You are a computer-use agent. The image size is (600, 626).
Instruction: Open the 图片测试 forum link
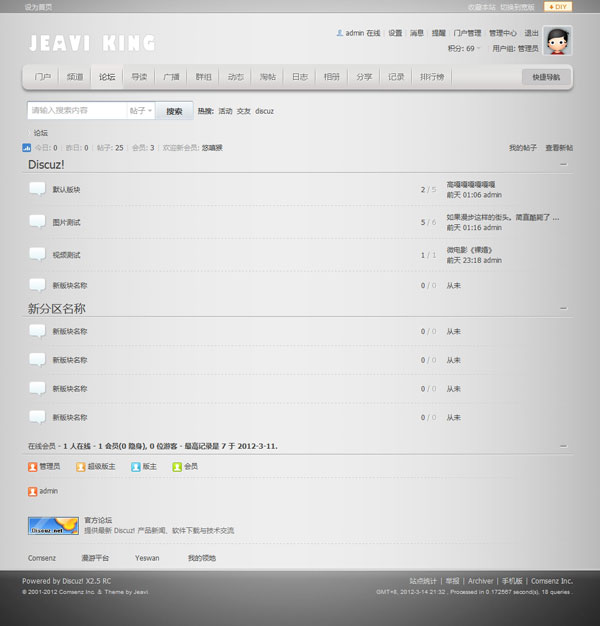(x=66, y=222)
